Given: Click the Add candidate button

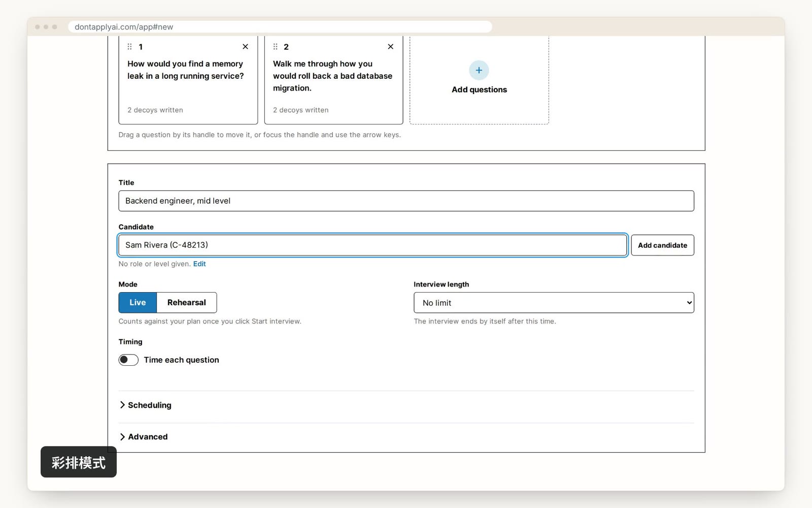Looking at the screenshot, I should point(662,245).
